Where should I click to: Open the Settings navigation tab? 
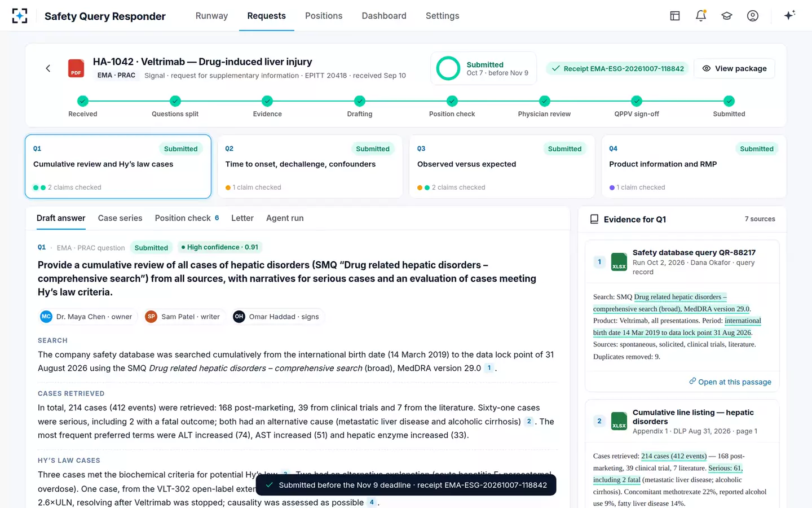coord(443,16)
